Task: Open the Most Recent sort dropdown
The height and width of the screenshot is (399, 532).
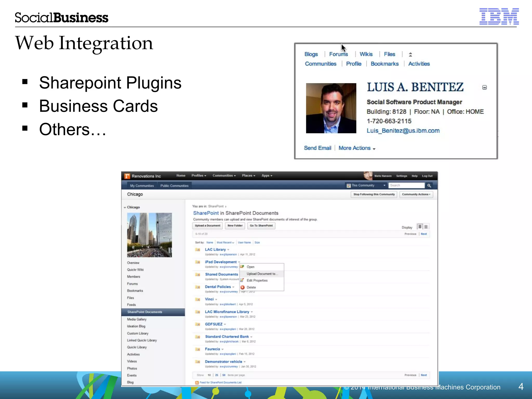Action: click(x=225, y=243)
